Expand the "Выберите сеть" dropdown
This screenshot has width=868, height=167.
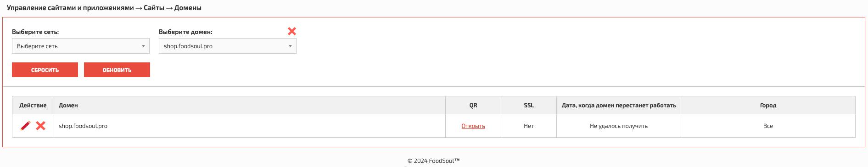coord(81,46)
